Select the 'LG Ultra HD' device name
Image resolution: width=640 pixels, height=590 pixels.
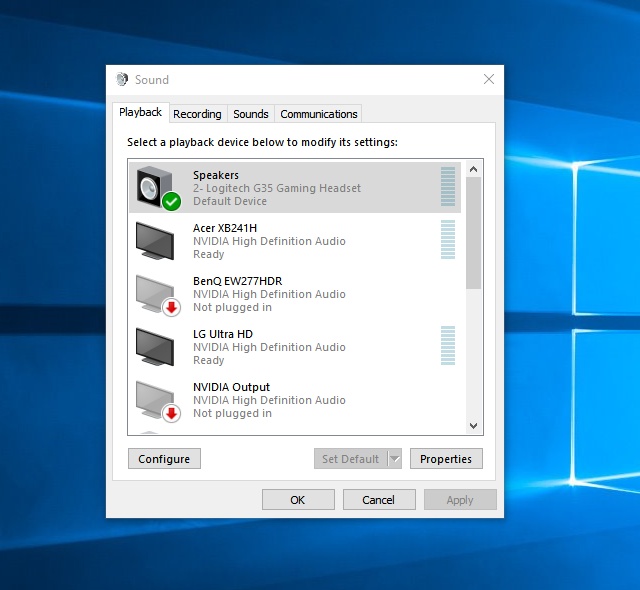click(223, 334)
